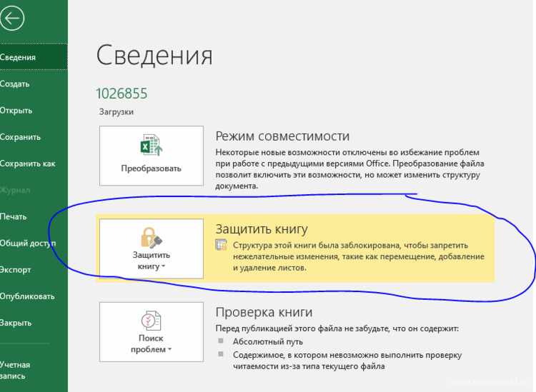Screen dimensions: 536x392
Task: Click the file name 1026855
Action: pos(121,94)
